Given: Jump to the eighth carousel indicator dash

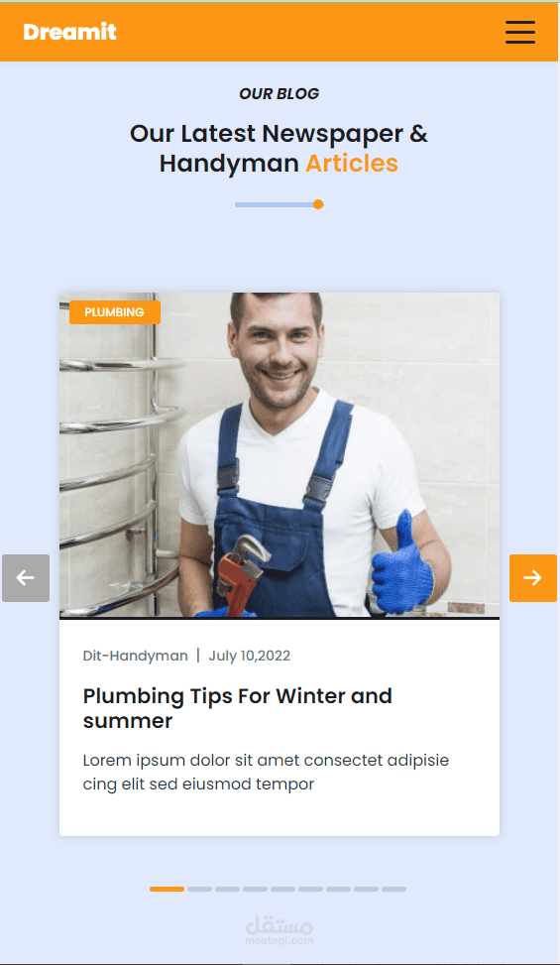Looking at the screenshot, I should 366,889.
